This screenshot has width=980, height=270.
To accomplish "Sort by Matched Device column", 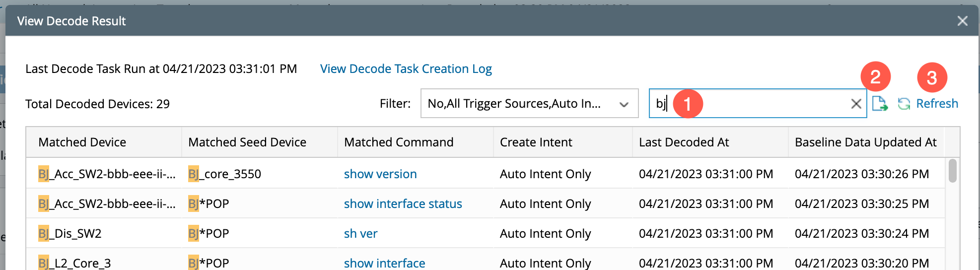I will pos(82,142).
